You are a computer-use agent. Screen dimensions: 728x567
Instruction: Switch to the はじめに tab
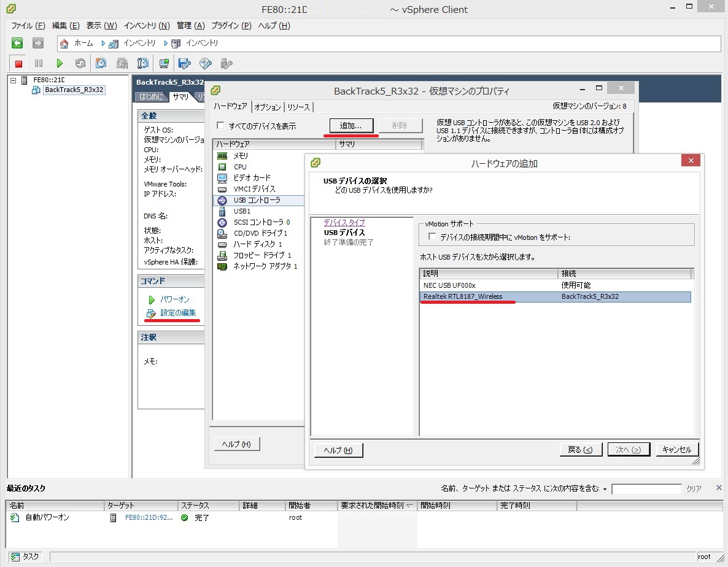pyautogui.click(x=151, y=96)
